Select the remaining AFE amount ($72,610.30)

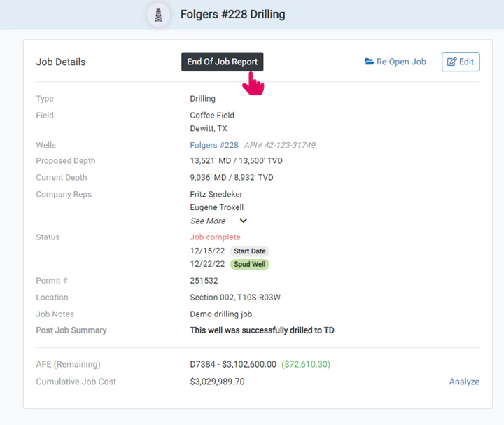coord(306,364)
